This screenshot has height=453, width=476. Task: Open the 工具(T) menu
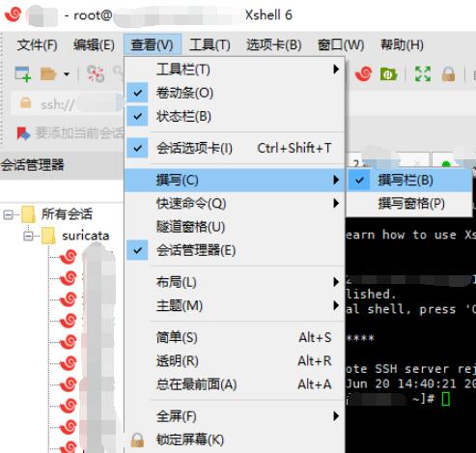click(210, 44)
